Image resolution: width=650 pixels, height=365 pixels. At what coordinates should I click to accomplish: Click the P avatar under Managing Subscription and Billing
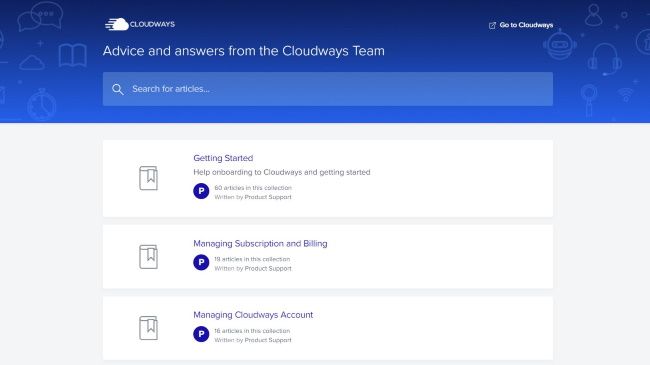201,262
